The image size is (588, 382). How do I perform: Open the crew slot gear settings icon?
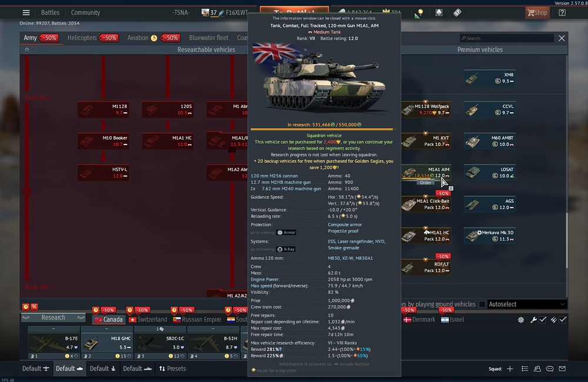[521, 320]
